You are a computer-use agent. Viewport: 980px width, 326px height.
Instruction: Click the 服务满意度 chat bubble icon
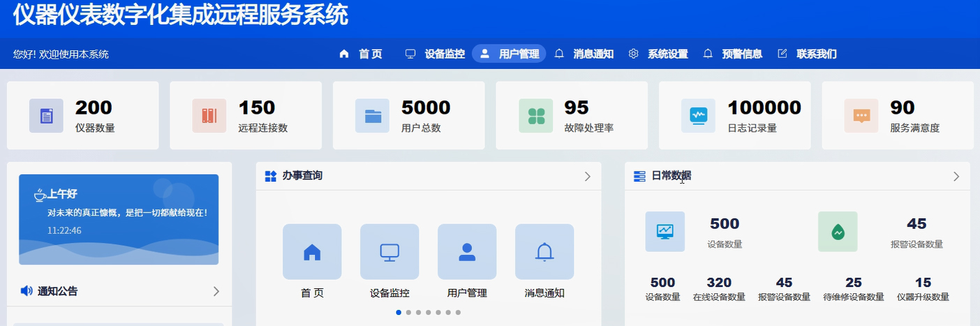click(x=861, y=116)
